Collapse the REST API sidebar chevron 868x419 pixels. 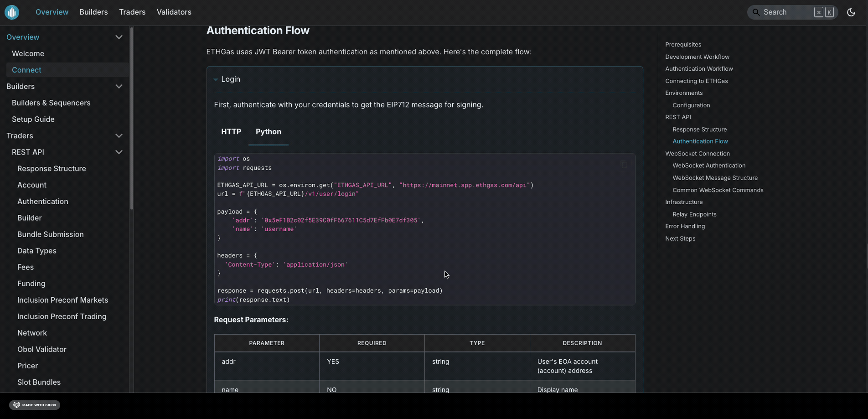[119, 152]
